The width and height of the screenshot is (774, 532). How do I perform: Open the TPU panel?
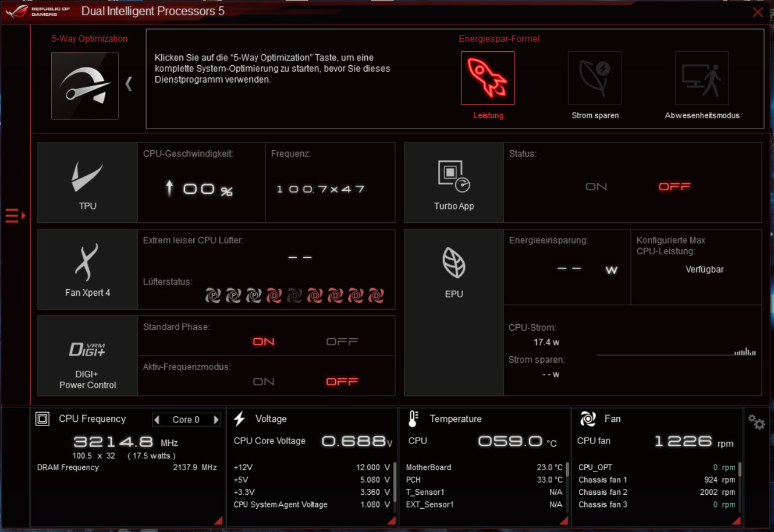tap(87, 183)
